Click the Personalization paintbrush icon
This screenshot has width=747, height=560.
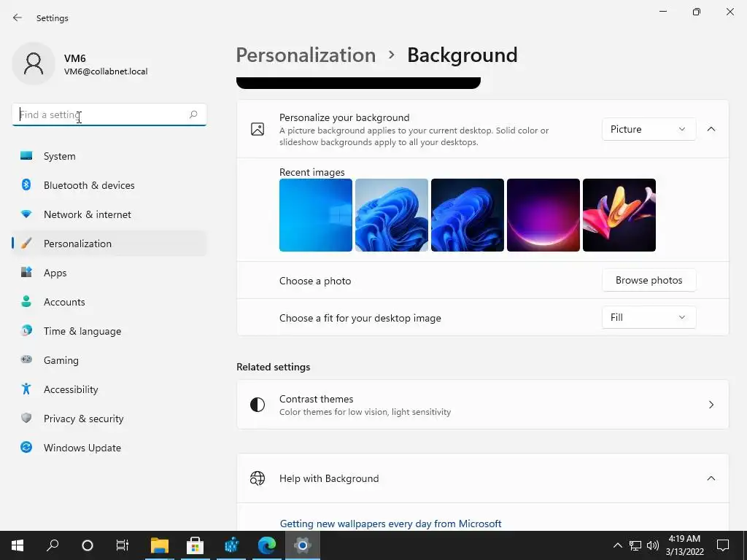pos(26,244)
